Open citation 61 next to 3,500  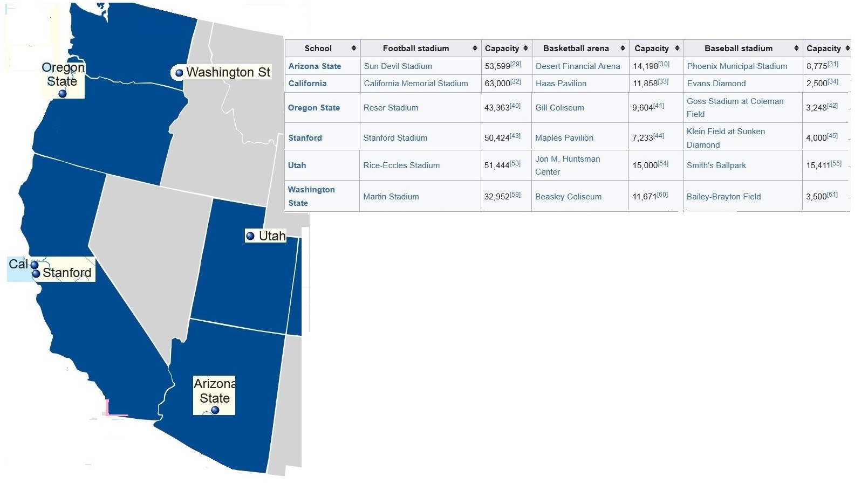(x=832, y=195)
